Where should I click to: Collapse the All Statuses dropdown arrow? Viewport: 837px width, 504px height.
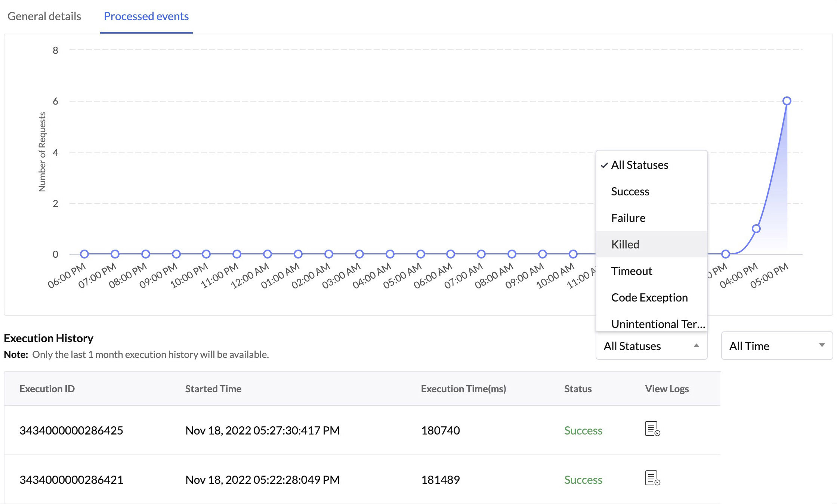coord(696,346)
